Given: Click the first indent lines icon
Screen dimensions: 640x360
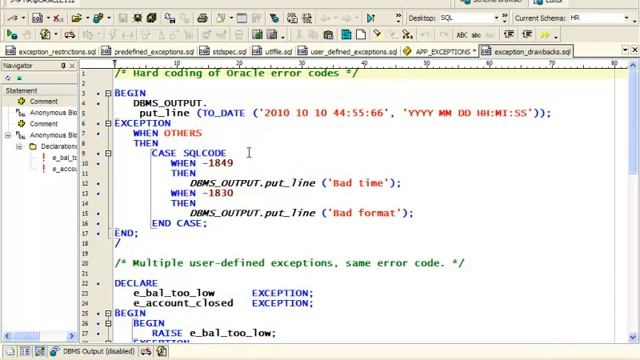Looking at the screenshot, I should [x=509, y=35].
